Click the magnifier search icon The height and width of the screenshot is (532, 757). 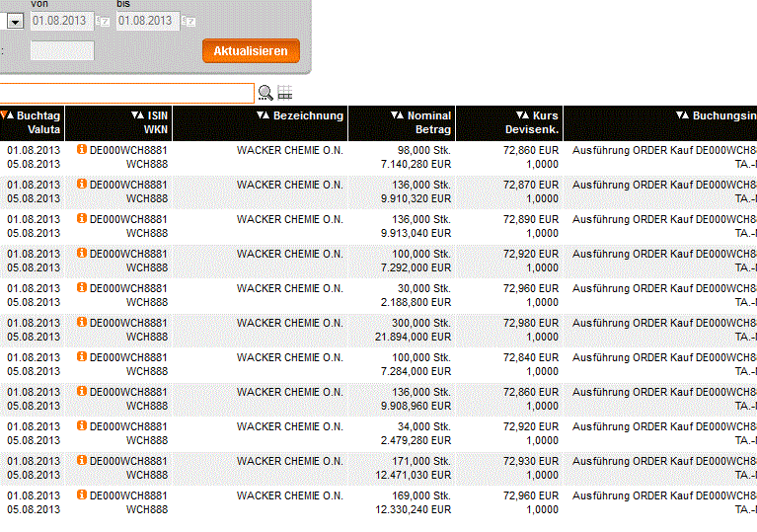(265, 93)
